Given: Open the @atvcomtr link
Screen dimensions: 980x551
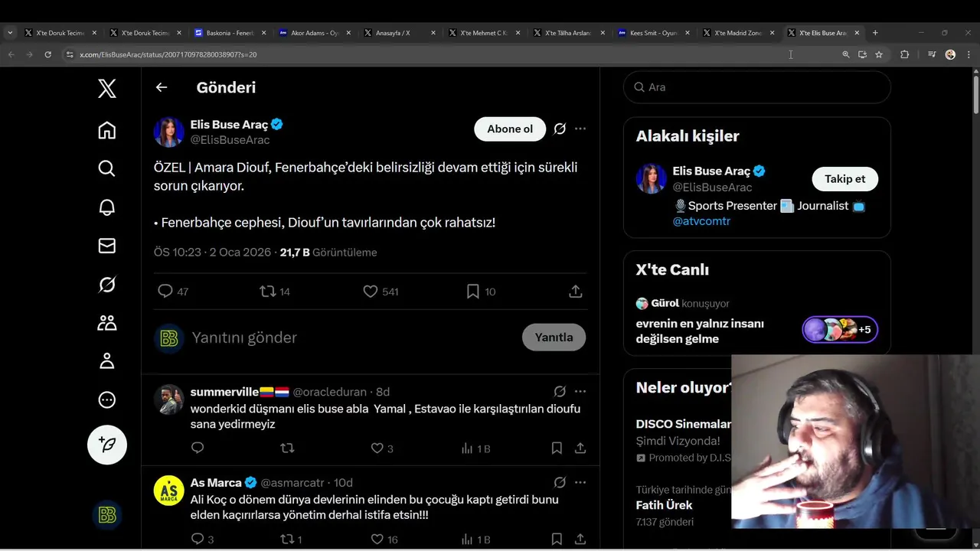Looking at the screenshot, I should pyautogui.click(x=701, y=221).
